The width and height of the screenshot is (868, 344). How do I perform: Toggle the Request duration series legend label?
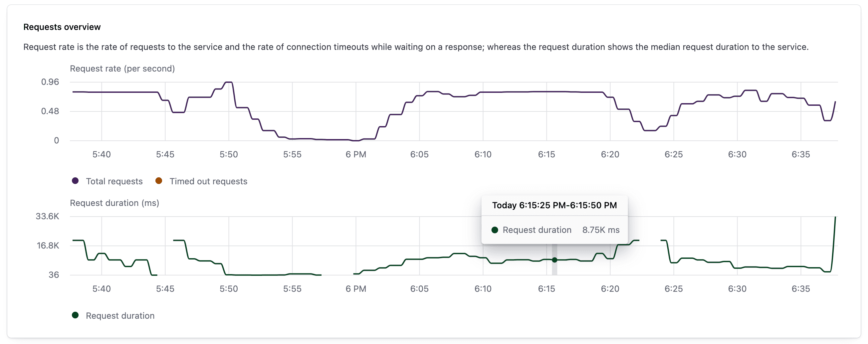(120, 316)
